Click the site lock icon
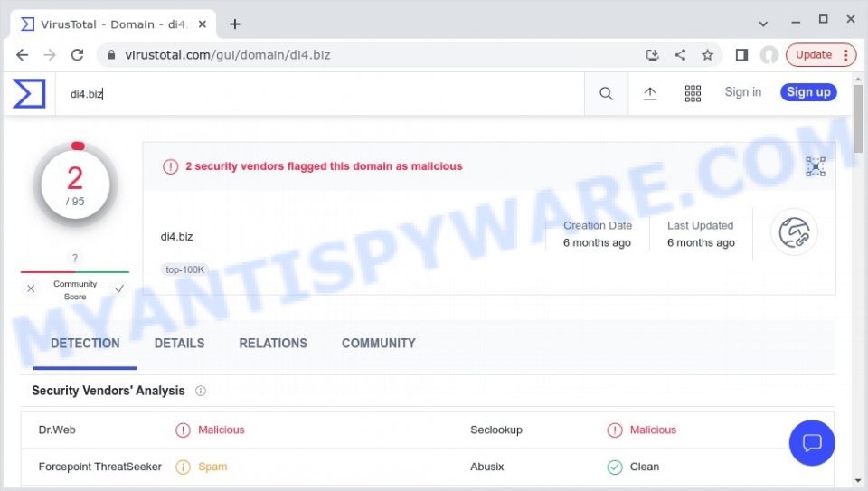This screenshot has width=868, height=491. point(111,55)
